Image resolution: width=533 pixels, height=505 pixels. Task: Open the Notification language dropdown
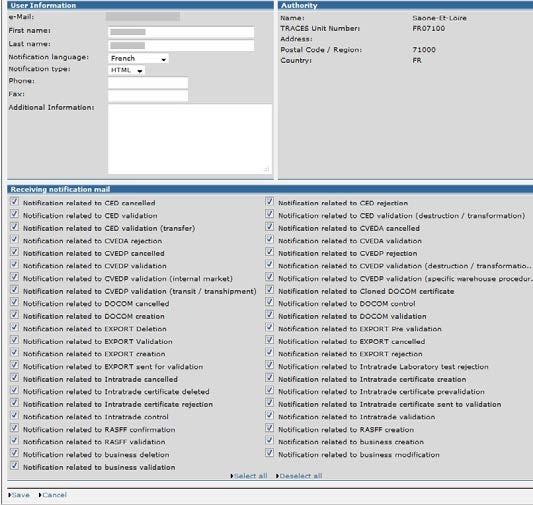pyautogui.click(x=138, y=58)
